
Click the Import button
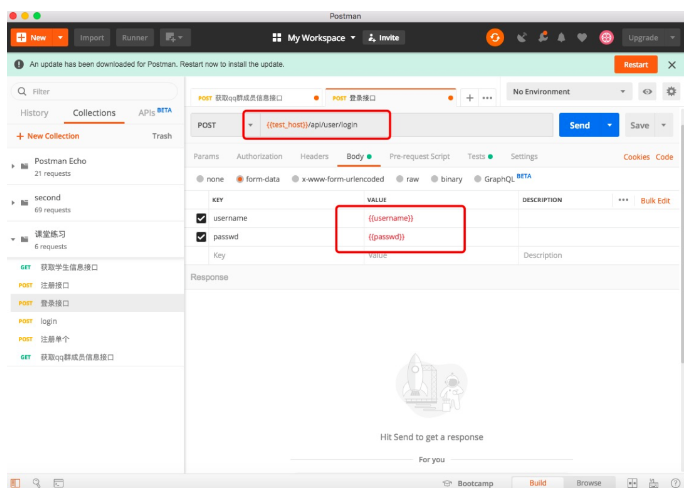click(x=92, y=37)
